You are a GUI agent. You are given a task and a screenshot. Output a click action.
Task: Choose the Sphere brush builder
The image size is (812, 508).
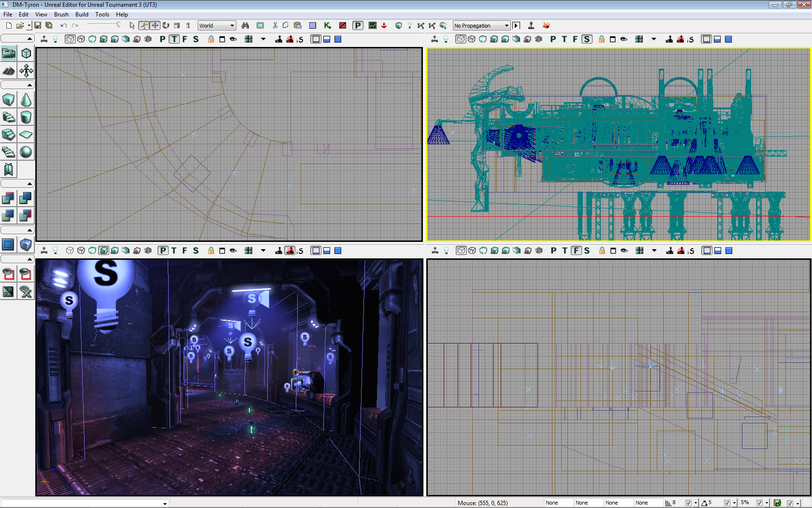26,152
